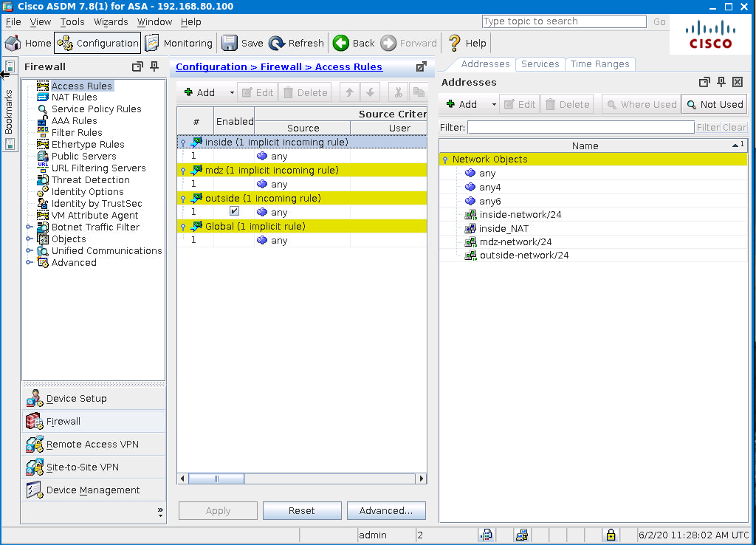Screen dimensions: 756x545
Task: Open Remote Access VPN section
Action: click(x=94, y=445)
